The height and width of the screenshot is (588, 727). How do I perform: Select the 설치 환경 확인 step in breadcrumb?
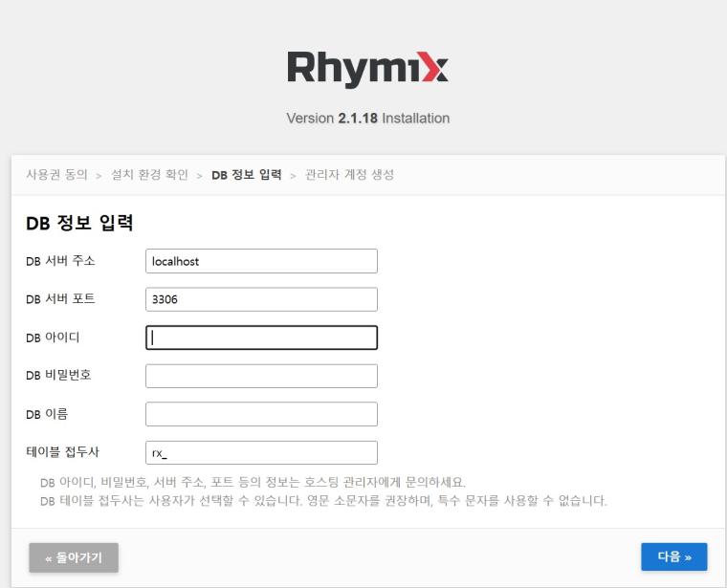coord(149,175)
